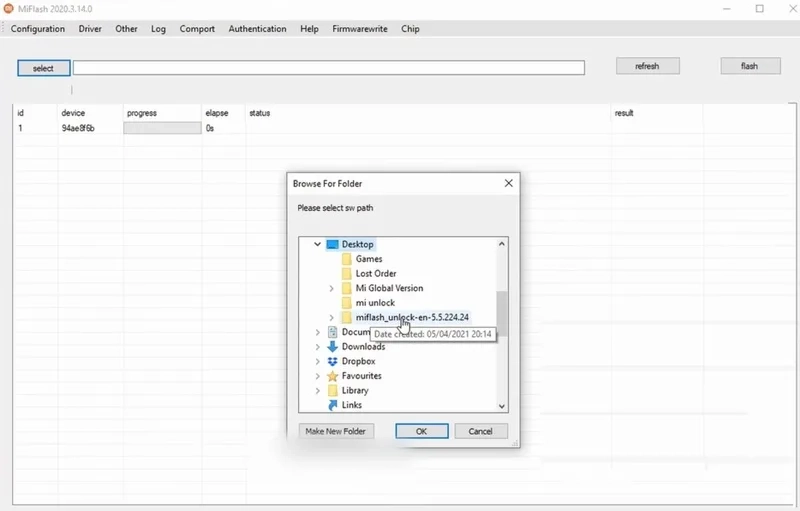Viewport: 800px width, 511px height.
Task: Click the miflash_unlock folder icon
Action: coord(347,317)
